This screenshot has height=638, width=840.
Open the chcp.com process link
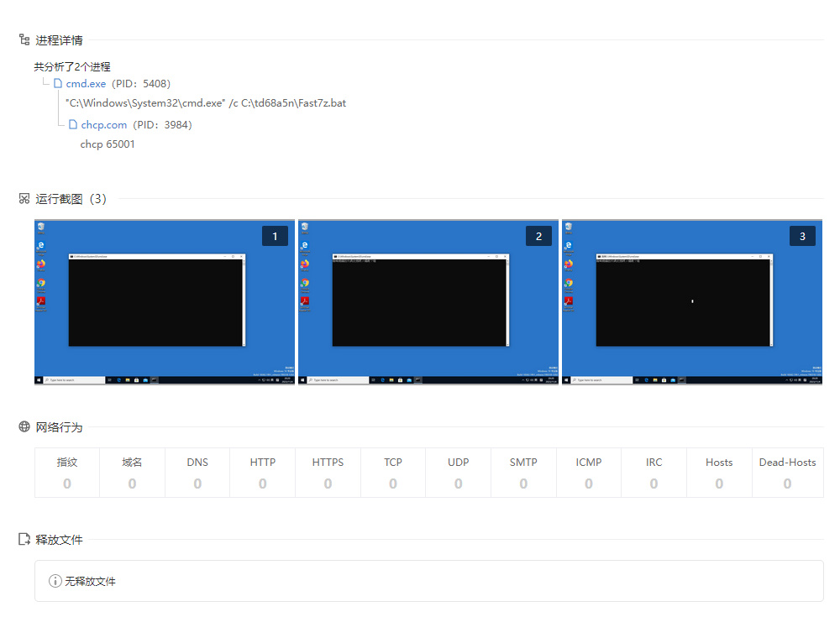coord(104,125)
